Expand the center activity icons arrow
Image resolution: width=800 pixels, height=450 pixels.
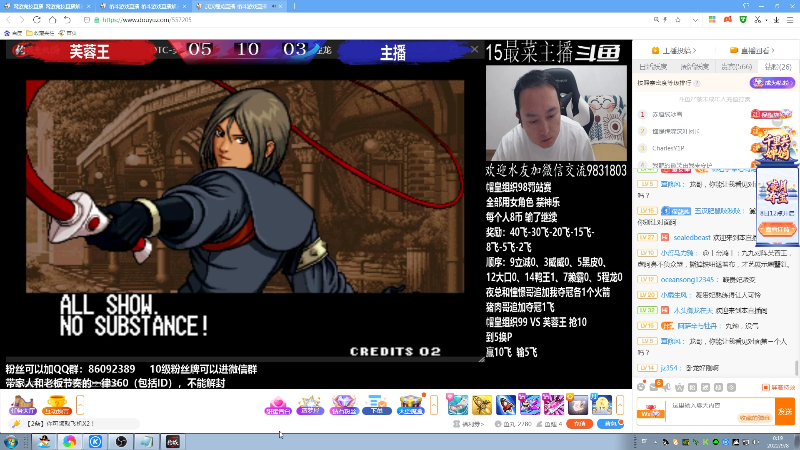click(x=434, y=405)
